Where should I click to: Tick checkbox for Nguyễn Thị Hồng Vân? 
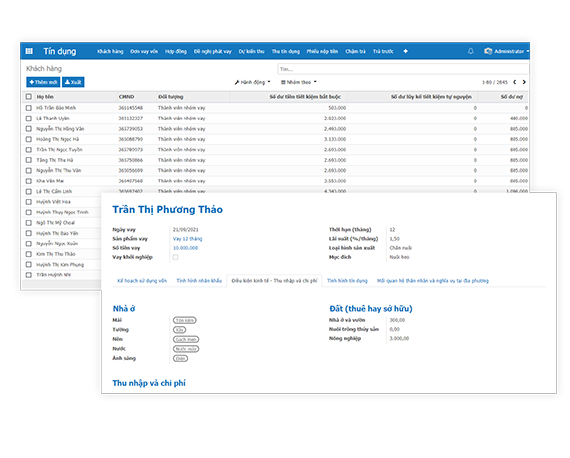(29, 129)
